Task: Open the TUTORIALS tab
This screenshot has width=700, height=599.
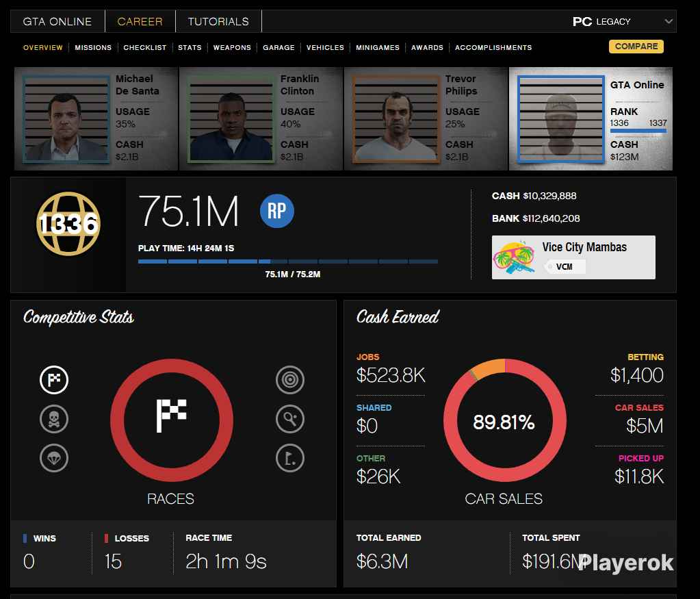Action: tap(218, 21)
